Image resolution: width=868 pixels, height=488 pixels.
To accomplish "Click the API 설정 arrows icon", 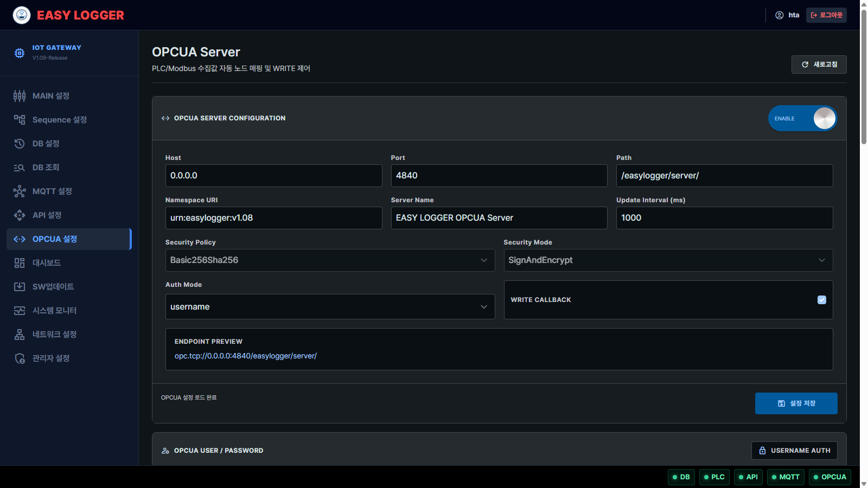I will (20, 215).
